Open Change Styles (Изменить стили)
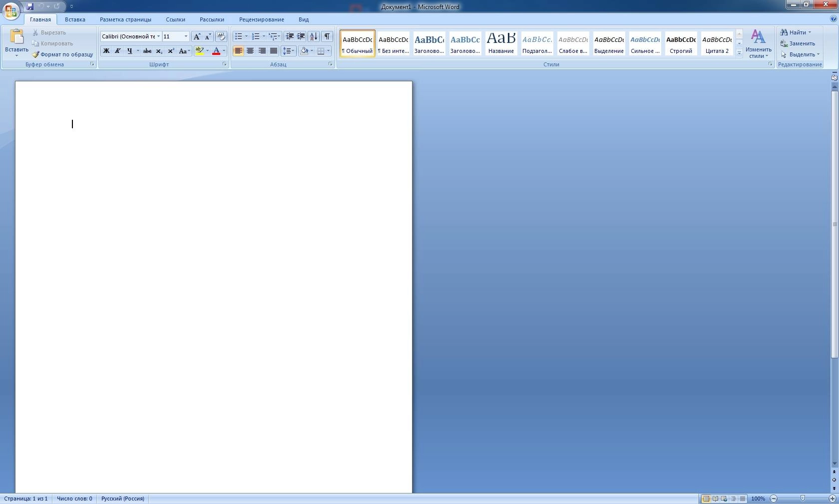 click(x=758, y=43)
